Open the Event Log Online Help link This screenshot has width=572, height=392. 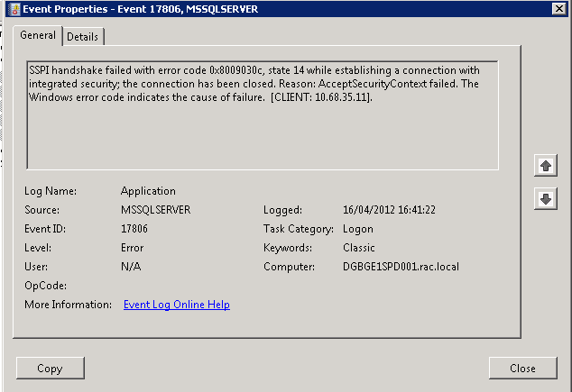pos(176,305)
